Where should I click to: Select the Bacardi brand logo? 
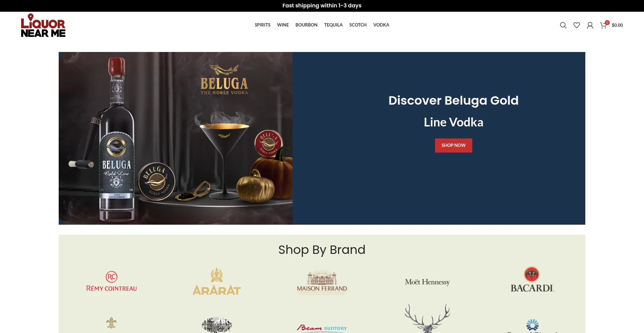coord(533,280)
